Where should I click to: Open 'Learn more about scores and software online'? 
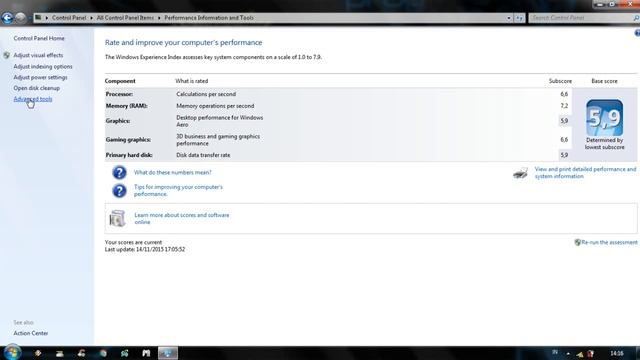tap(182, 218)
